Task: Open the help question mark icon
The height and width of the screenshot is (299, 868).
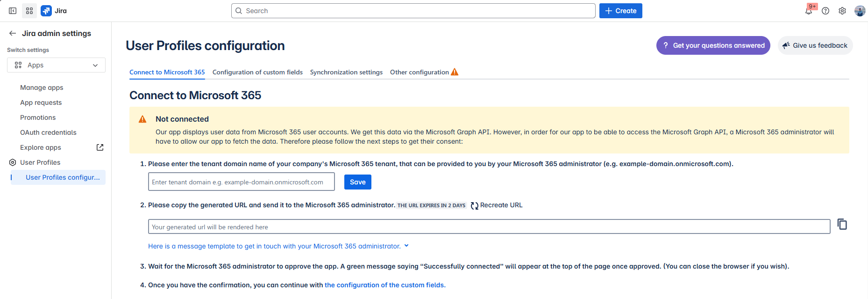Action: click(825, 11)
